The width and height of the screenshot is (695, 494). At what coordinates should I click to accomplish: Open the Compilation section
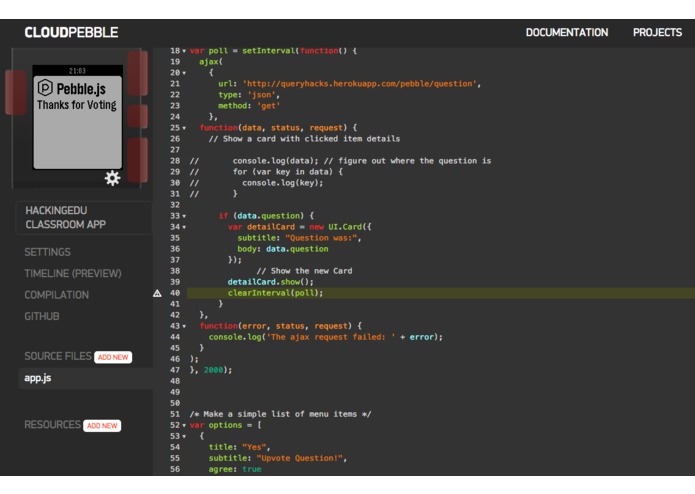57,295
